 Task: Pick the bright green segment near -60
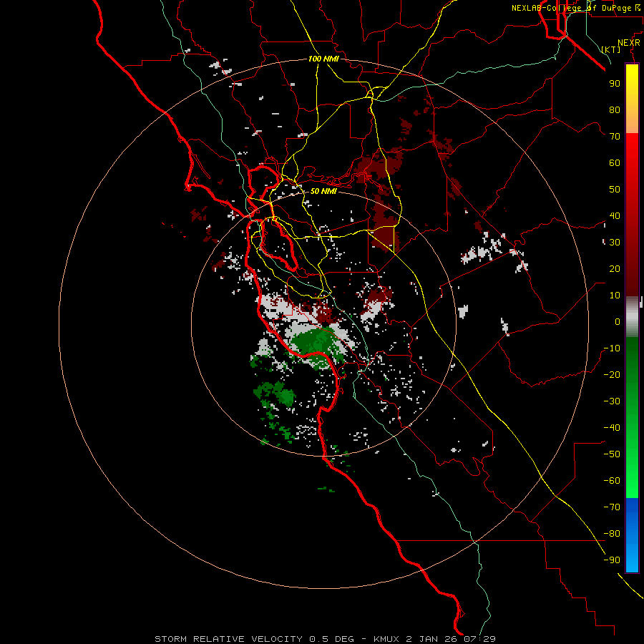pyautogui.click(x=632, y=482)
